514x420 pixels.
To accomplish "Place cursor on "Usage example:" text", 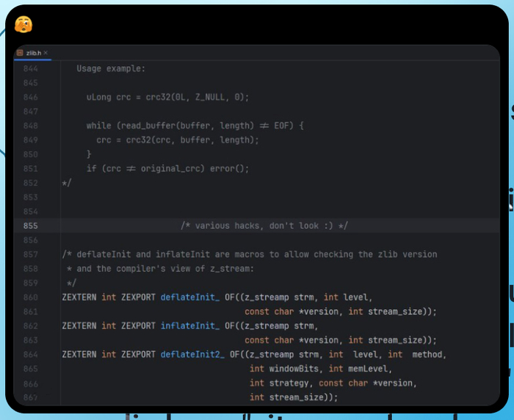I will (111, 68).
